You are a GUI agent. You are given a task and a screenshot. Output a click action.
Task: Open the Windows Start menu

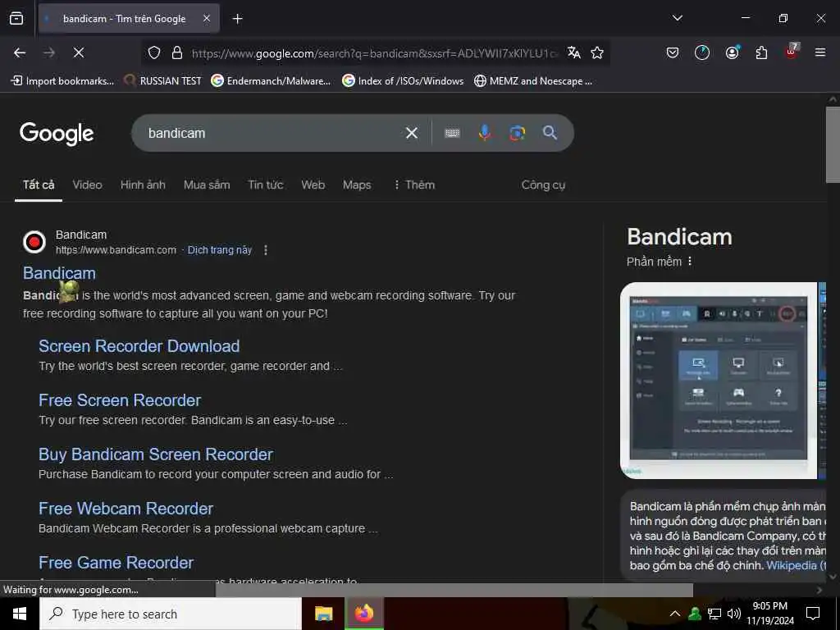click(20, 614)
